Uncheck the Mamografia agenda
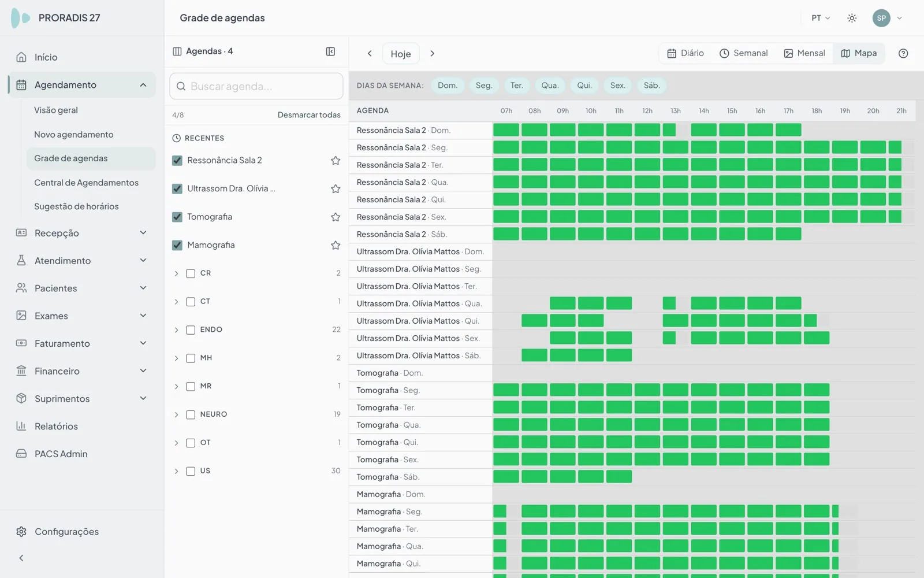This screenshot has height=578, width=924. pyautogui.click(x=177, y=245)
